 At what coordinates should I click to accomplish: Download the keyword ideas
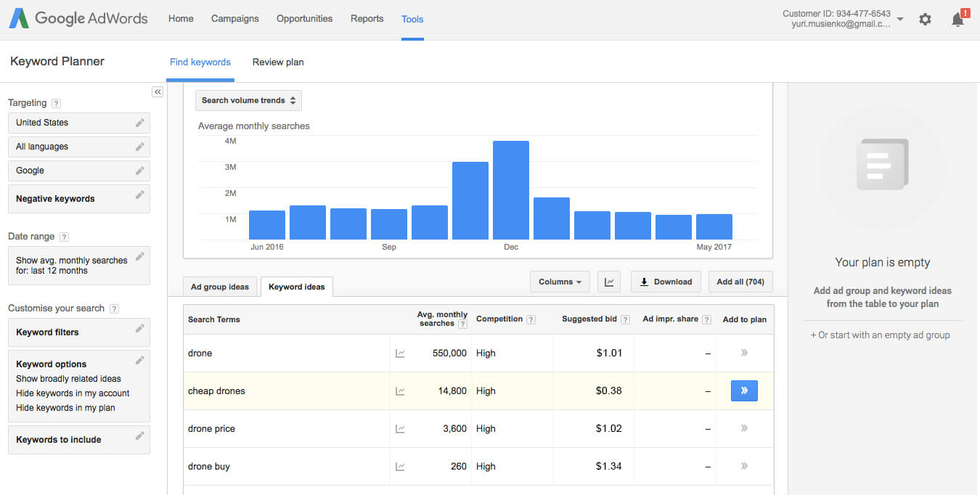666,282
